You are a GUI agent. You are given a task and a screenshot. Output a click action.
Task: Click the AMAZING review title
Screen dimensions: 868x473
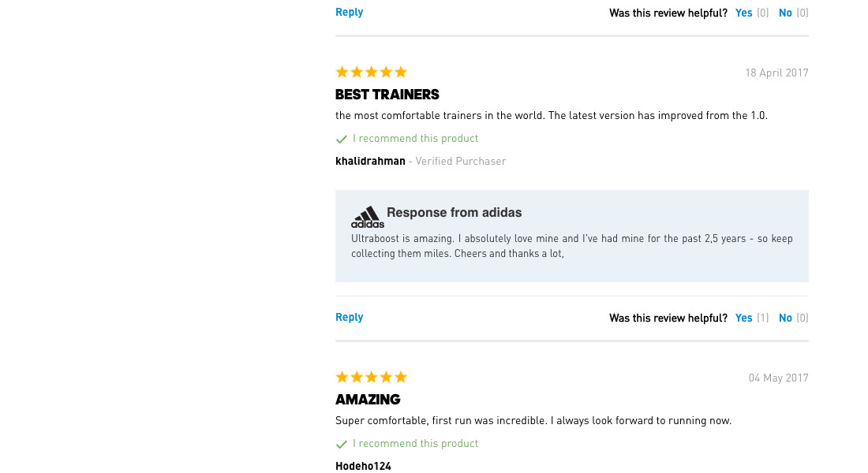click(368, 400)
